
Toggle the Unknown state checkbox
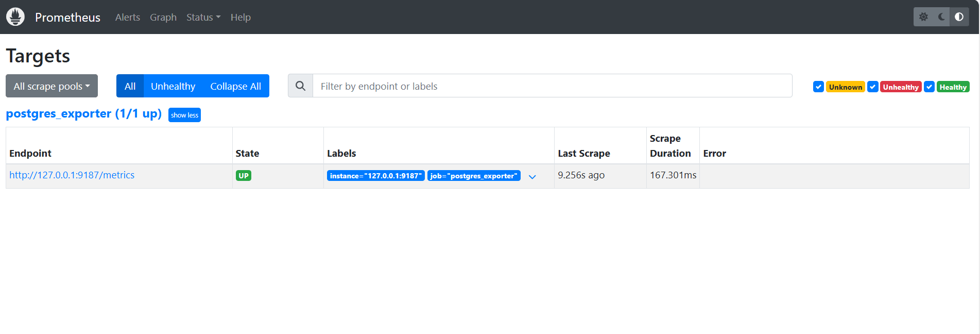818,87
